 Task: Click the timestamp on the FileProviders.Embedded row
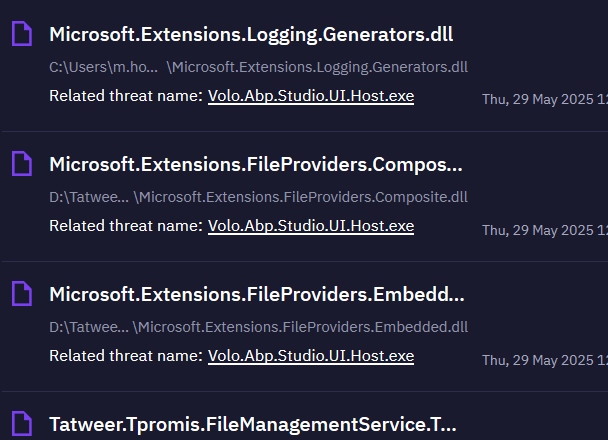click(x=544, y=360)
